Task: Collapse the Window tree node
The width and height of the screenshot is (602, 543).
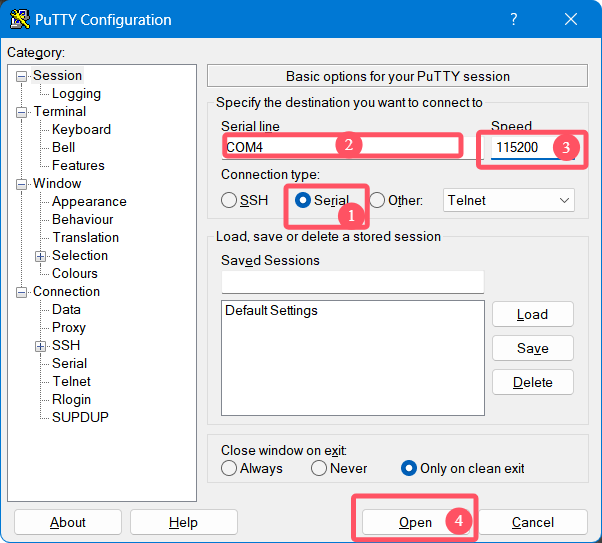Action: [x=22, y=184]
